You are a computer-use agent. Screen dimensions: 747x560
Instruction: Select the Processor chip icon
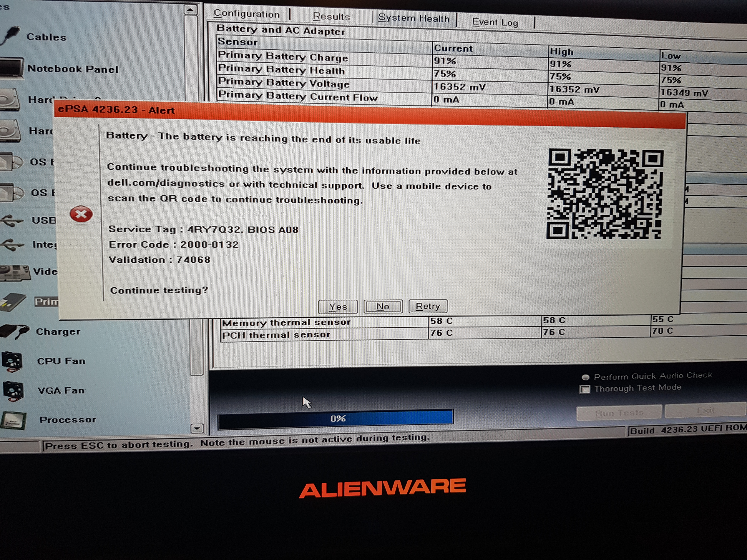(14, 421)
